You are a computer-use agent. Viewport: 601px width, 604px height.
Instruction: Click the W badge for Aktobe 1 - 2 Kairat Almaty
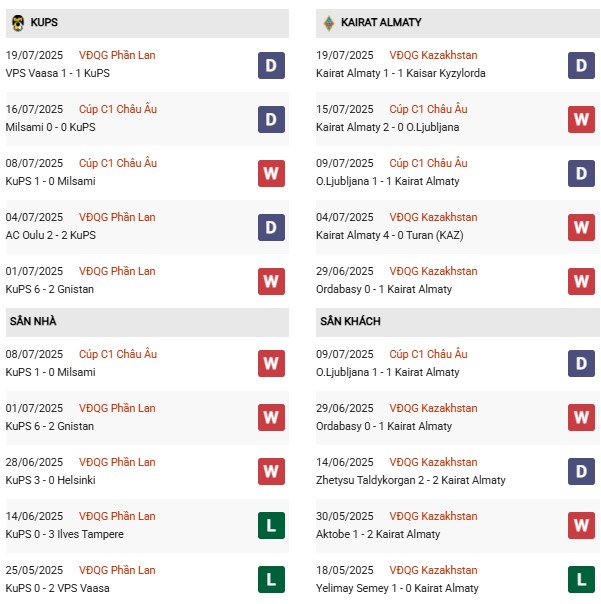(581, 527)
